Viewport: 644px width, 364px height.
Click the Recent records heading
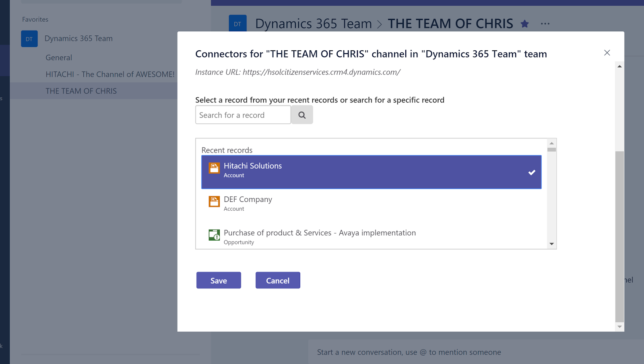point(227,150)
